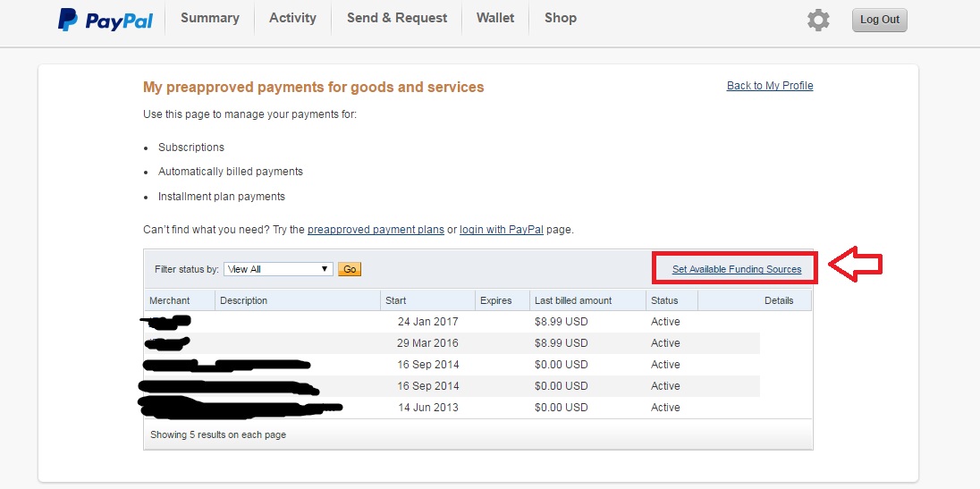
Task: Expand the Filter status View All dropdown
Action: pyautogui.click(x=278, y=269)
